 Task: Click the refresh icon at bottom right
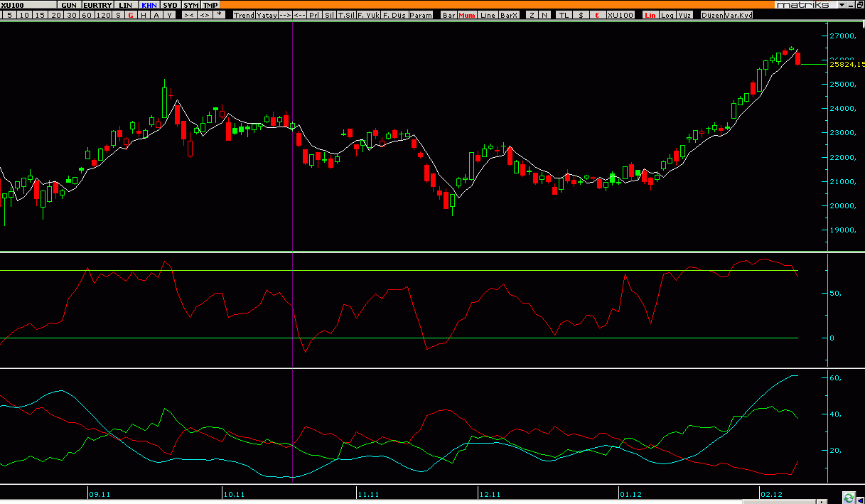click(x=849, y=498)
